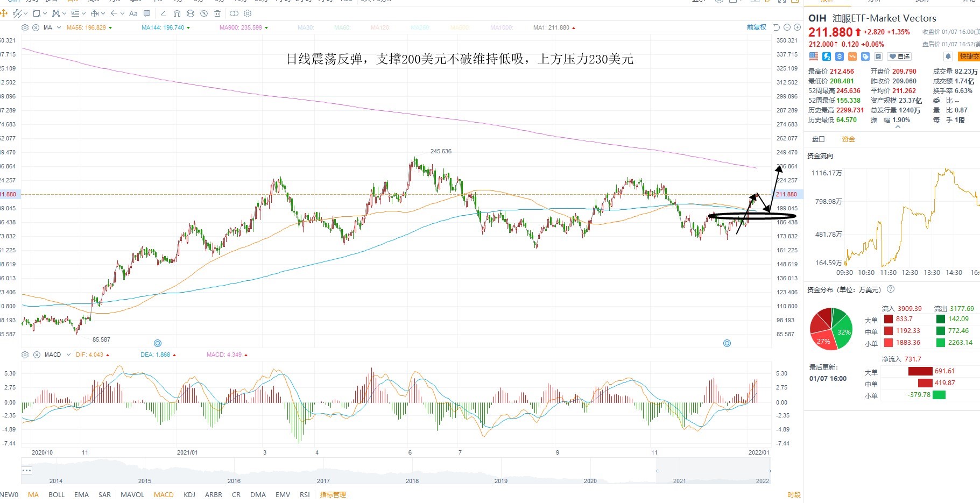This screenshot has width=980, height=503.
Task: Set a price alert via bell icon
Action: tap(948, 56)
